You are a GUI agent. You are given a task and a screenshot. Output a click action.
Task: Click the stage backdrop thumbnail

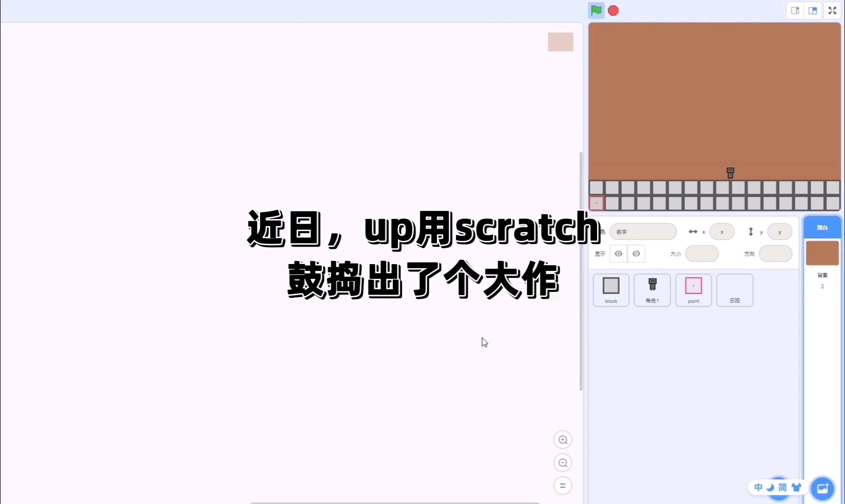[822, 253]
